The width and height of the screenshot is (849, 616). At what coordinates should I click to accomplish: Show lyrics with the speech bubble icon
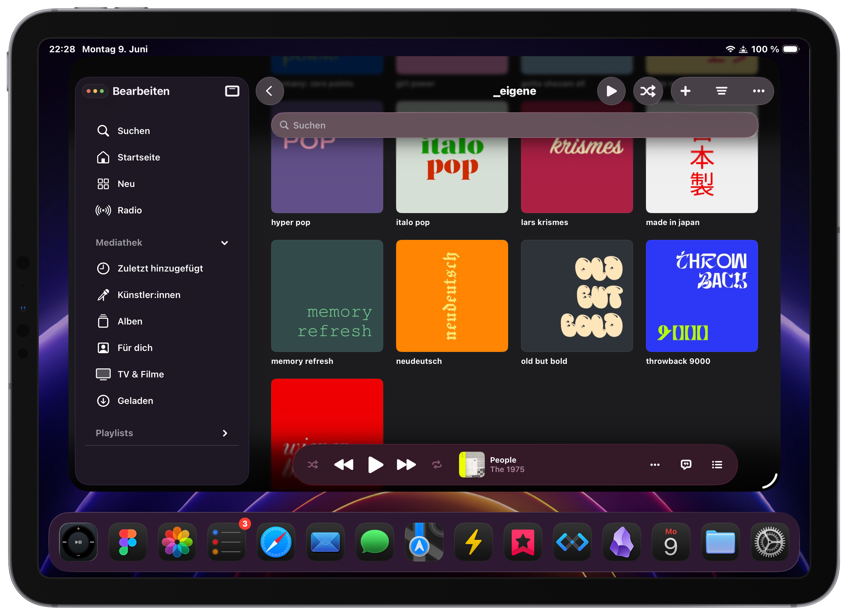(x=686, y=465)
